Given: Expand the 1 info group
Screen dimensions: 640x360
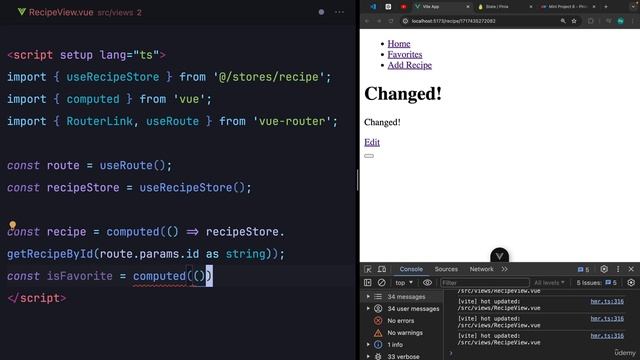Looking at the screenshot, I should [x=368, y=344].
